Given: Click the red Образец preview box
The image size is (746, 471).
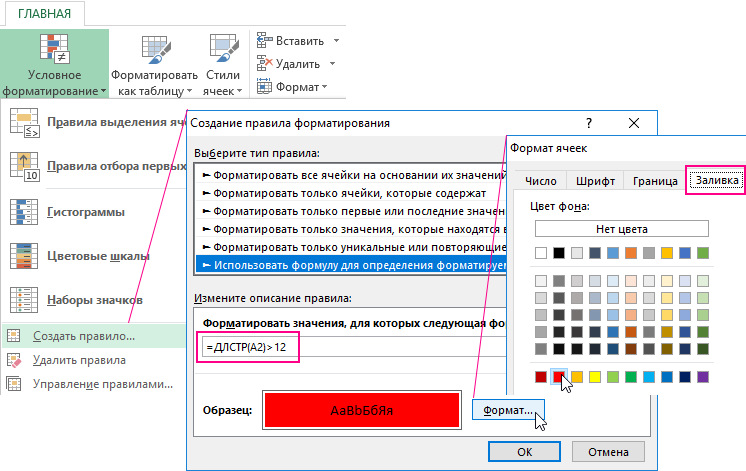Looking at the screenshot, I should point(362,410).
